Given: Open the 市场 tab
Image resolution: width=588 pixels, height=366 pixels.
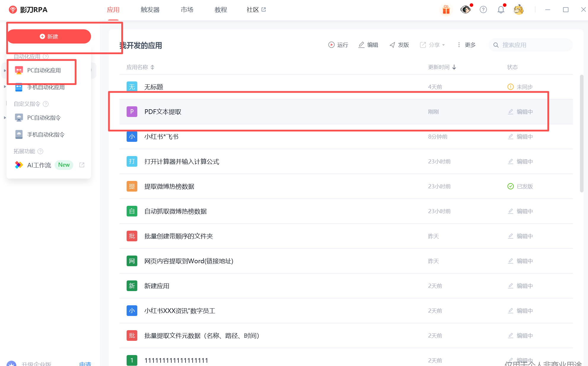Looking at the screenshot, I should 187,10.
